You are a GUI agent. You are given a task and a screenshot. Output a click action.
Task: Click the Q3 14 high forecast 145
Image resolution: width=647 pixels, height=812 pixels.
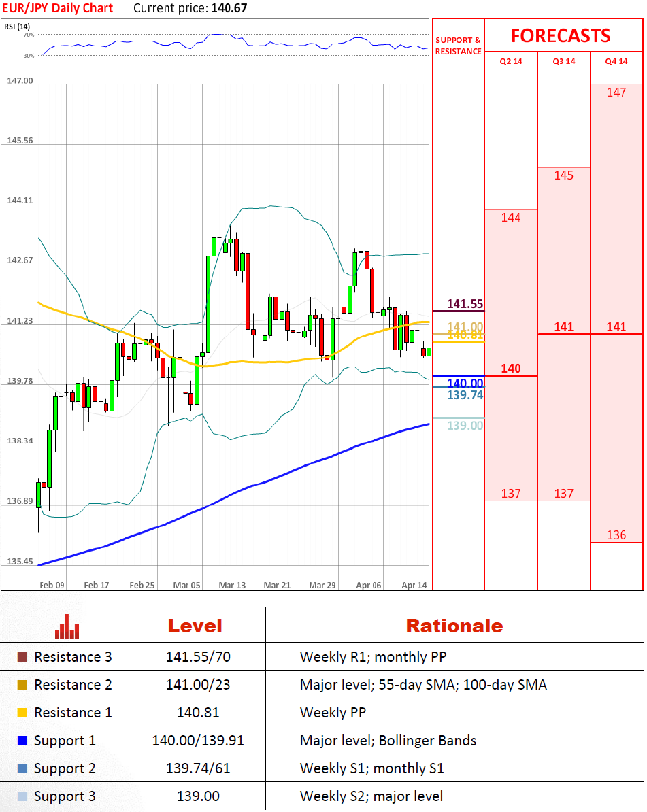(x=563, y=175)
